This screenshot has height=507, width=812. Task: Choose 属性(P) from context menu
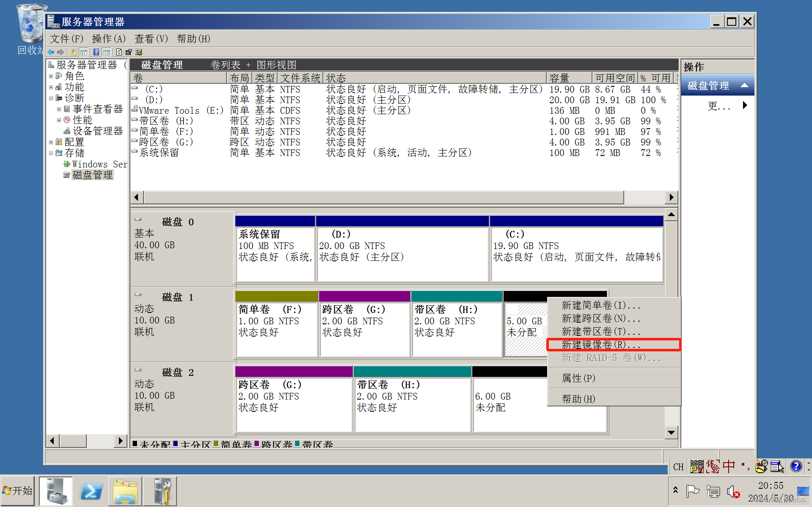pos(614,378)
